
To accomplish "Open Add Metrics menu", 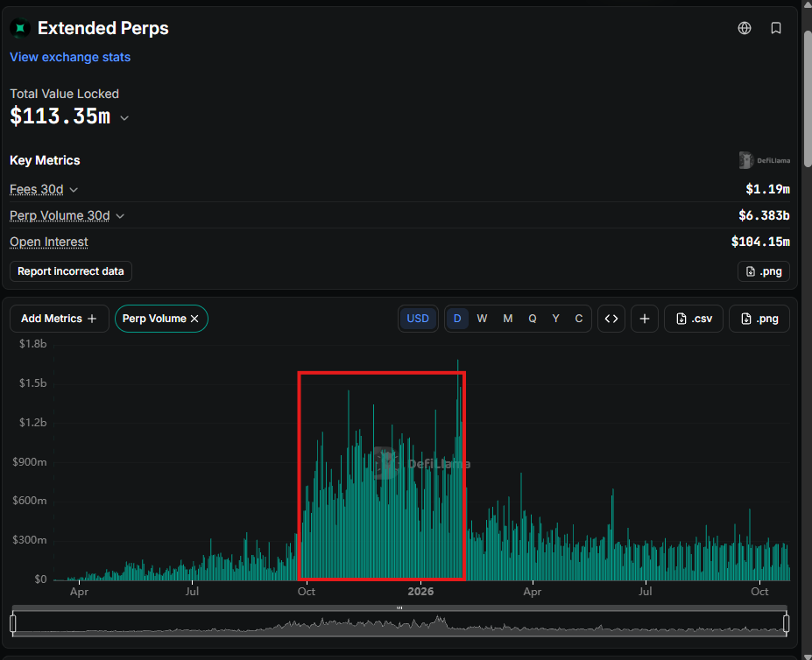I will tap(59, 319).
